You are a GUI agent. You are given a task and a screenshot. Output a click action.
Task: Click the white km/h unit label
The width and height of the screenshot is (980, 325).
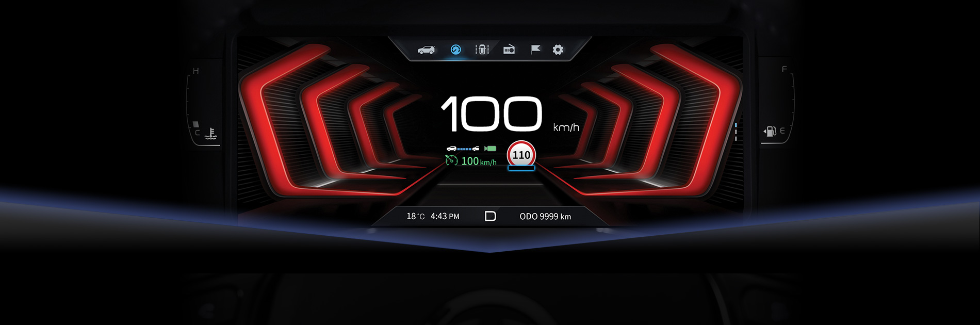[566, 127]
